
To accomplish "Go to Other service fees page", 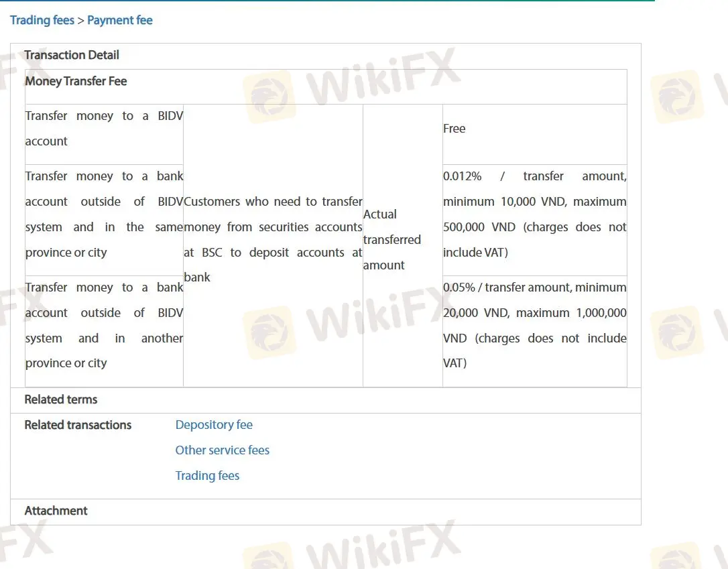I will point(222,450).
